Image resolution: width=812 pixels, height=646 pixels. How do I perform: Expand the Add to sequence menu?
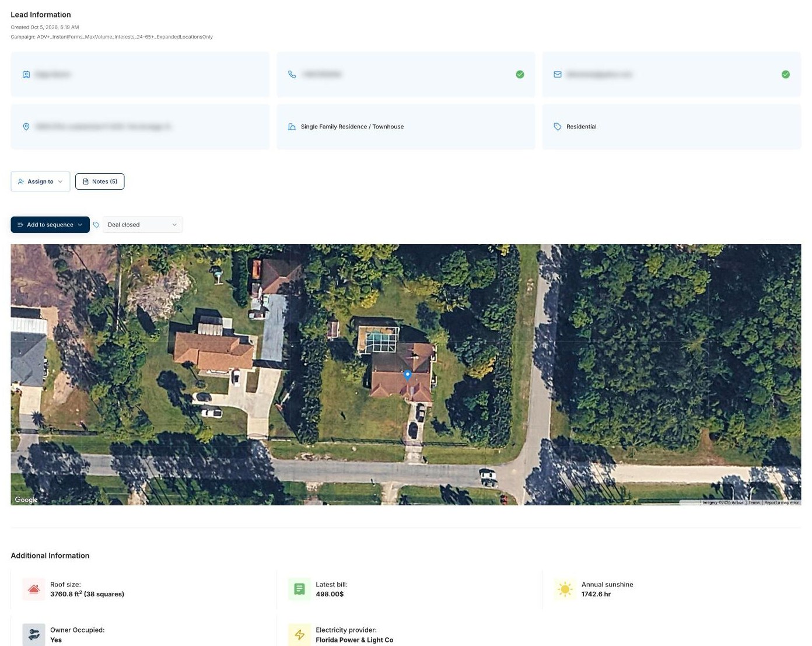50,225
